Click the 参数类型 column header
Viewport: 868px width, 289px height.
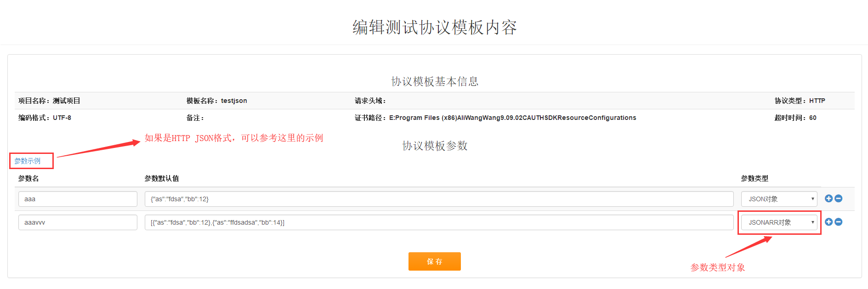[x=755, y=178]
